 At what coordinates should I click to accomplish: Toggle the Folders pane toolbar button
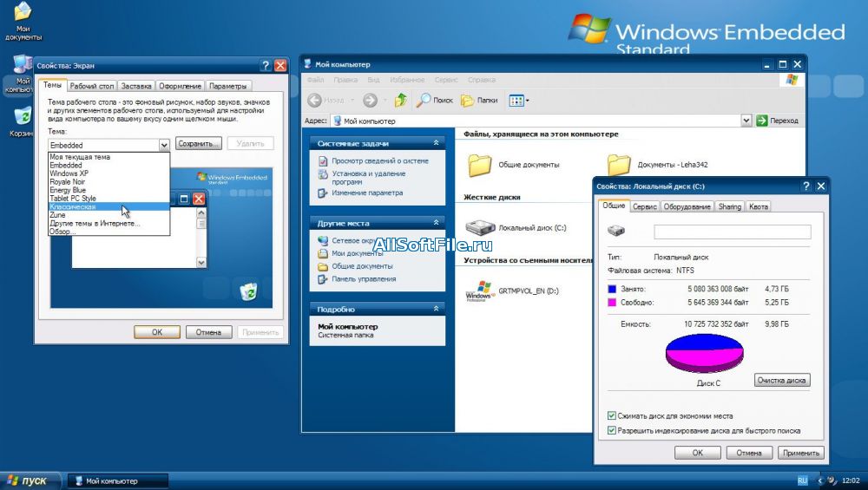click(x=479, y=100)
